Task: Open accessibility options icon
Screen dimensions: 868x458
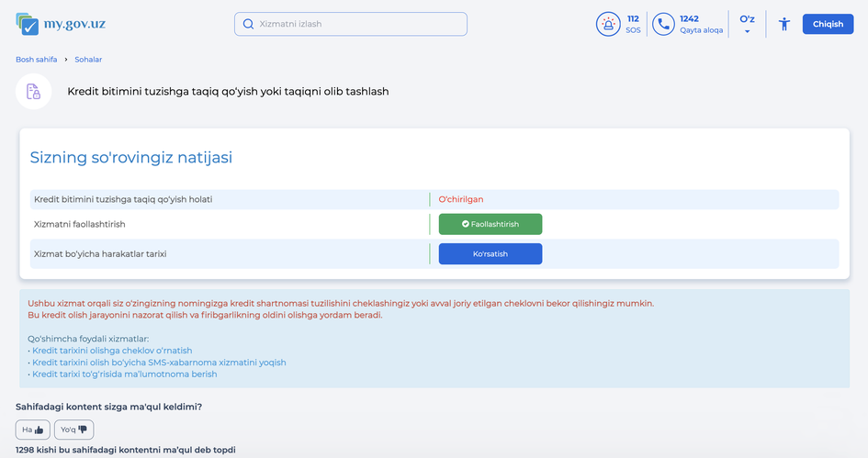Action: pos(783,24)
